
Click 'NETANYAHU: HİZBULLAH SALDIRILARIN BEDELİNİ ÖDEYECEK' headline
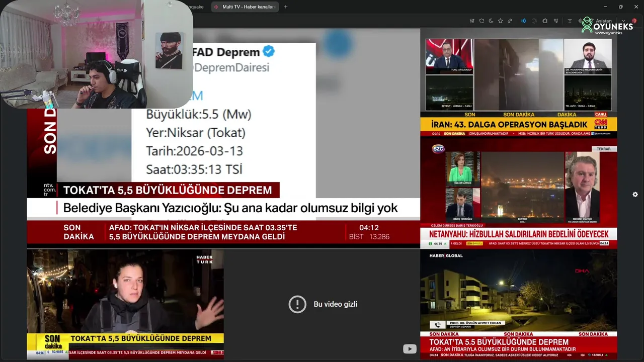tap(519, 234)
